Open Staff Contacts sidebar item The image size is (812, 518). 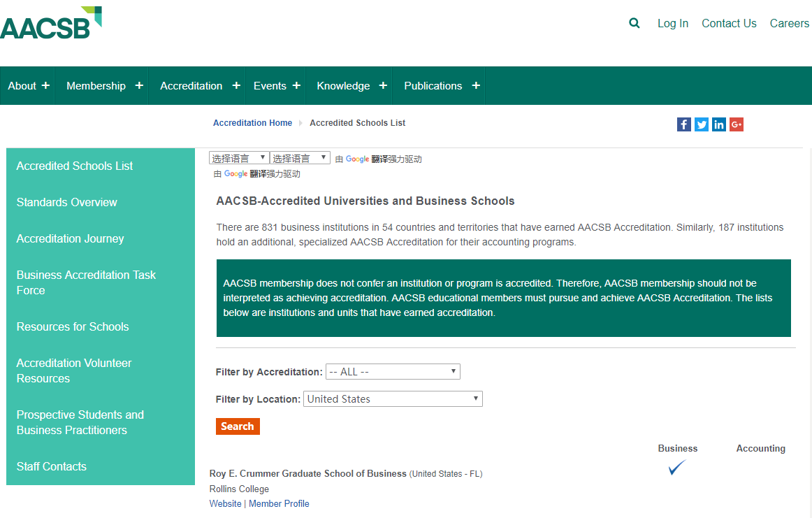pos(51,466)
